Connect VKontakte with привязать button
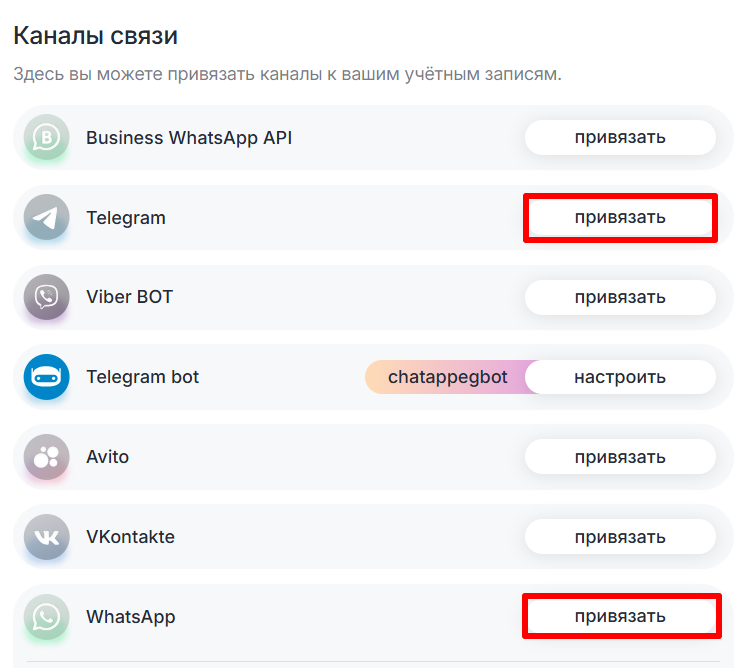Screen dimensions: 739x668 click(x=620, y=537)
